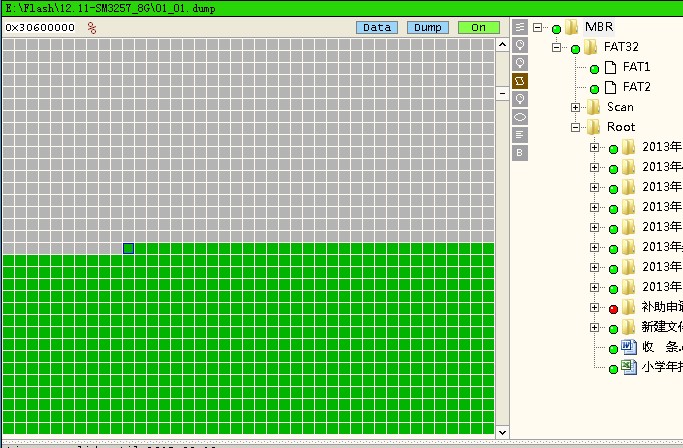Toggle the green status dot next to MBR
Screen dimensions: 683x448
[x=556, y=28]
